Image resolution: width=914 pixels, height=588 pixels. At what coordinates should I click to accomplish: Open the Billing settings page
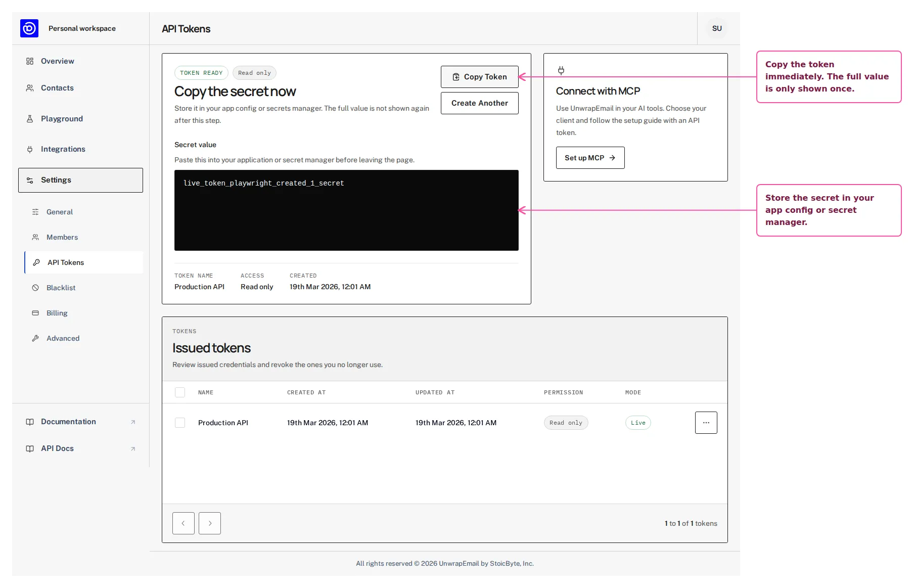tap(83, 313)
